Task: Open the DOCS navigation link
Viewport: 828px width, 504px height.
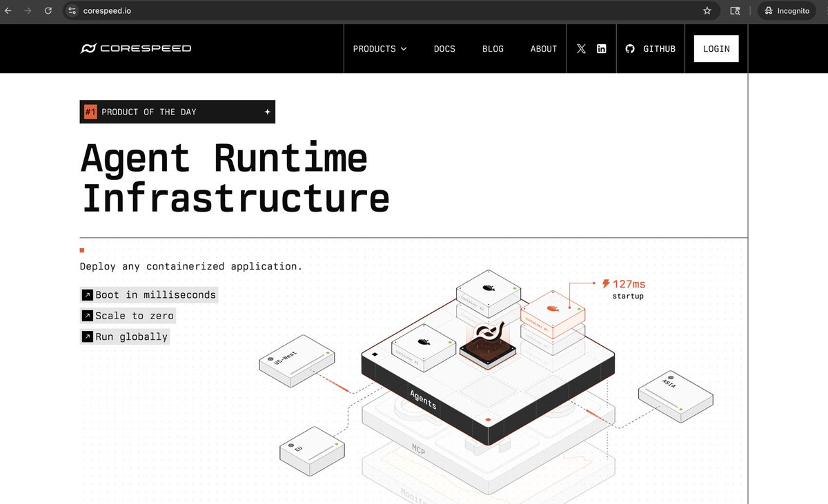Action: [x=444, y=49]
